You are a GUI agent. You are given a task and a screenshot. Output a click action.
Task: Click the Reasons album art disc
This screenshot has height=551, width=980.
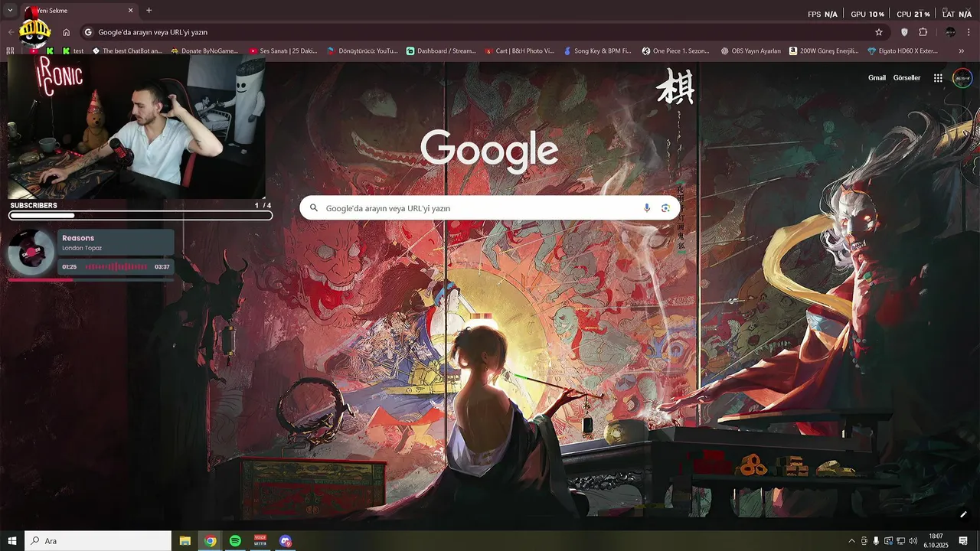click(31, 253)
